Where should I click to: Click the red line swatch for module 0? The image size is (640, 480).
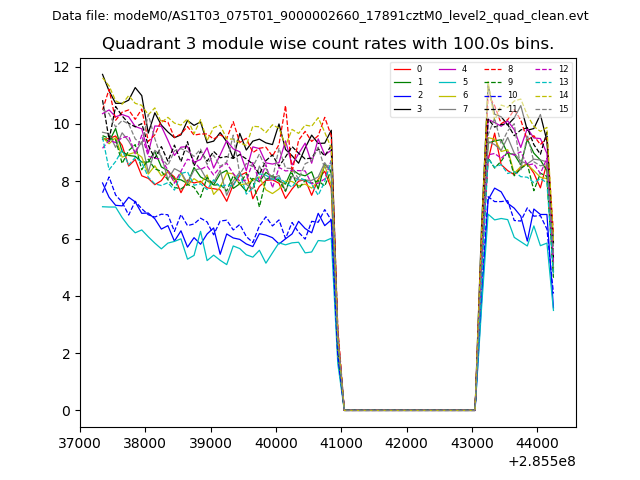[401, 69]
